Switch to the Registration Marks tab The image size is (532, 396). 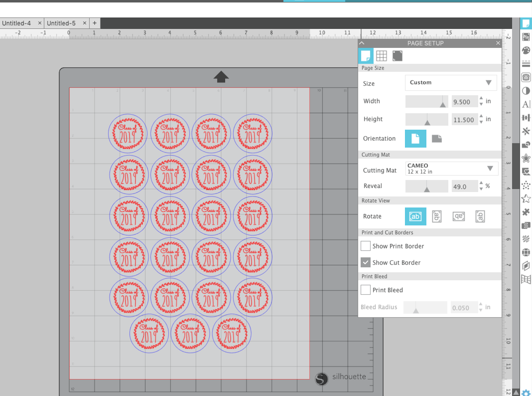[397, 56]
